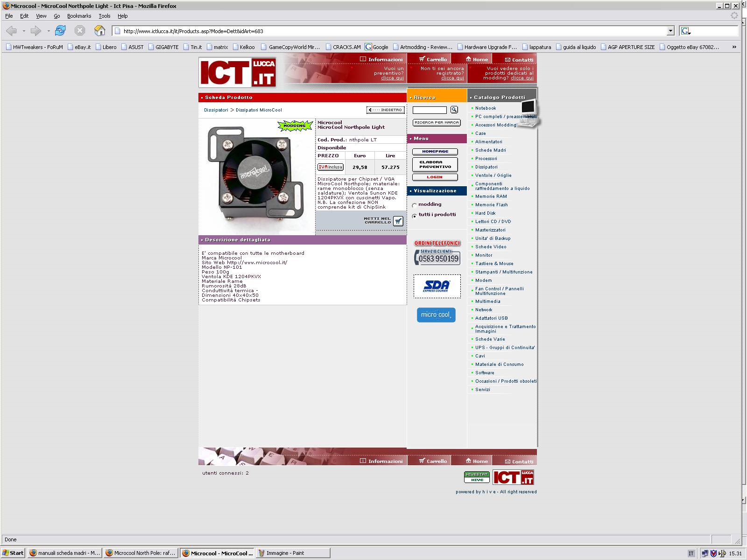Open the Help menu
This screenshot has height=560, width=747.
pos(122,16)
